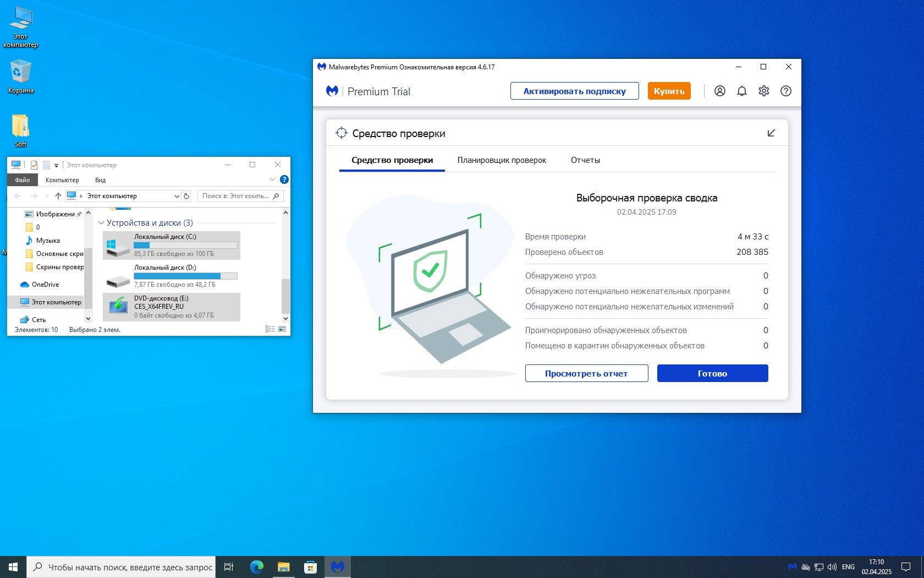Click 'Просмотреть отчет' button

[x=586, y=373]
